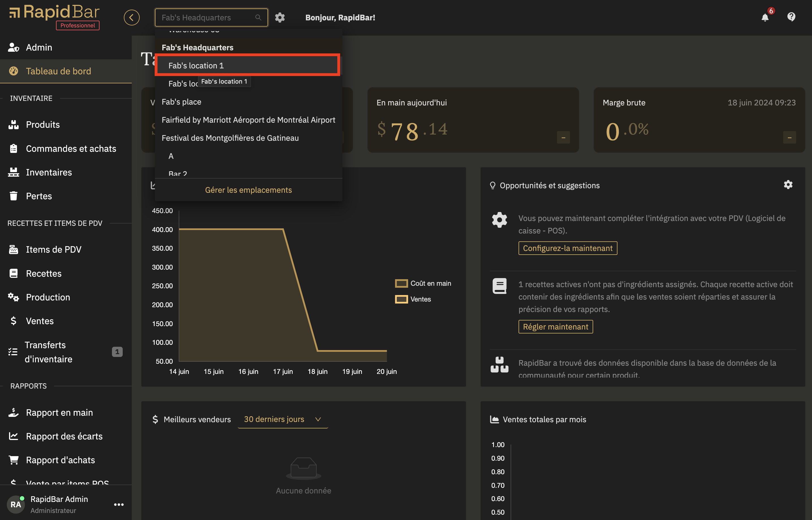Click the Rapport en main icon
Viewport: 812px width, 520px height.
(14, 413)
